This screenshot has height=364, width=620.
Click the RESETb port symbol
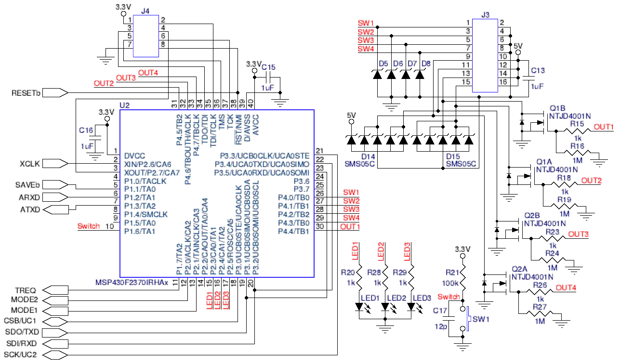coord(55,92)
